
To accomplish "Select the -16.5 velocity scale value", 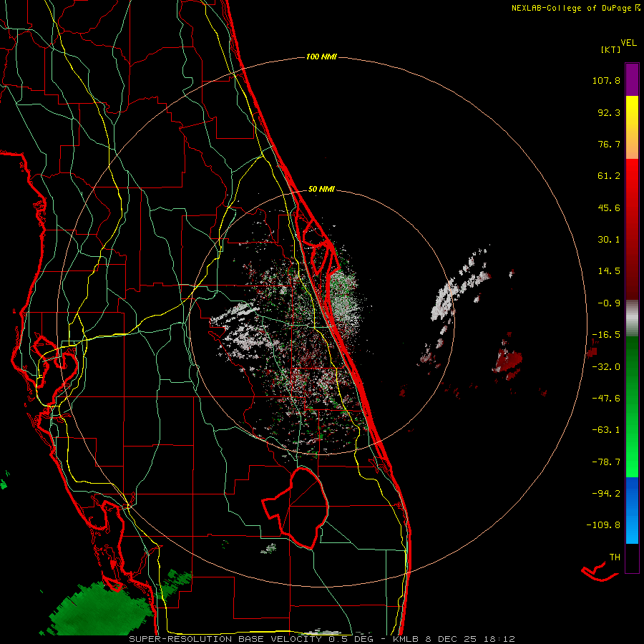I will coord(606,335).
